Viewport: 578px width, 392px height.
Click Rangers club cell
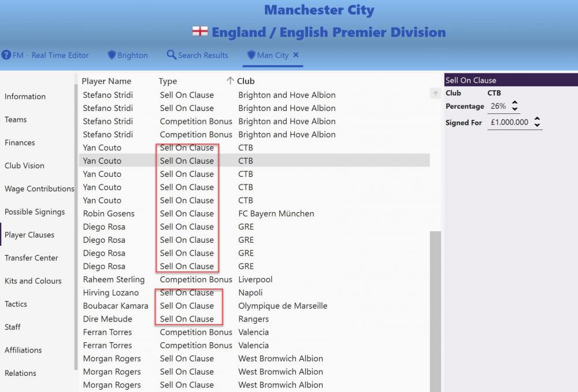click(x=254, y=319)
